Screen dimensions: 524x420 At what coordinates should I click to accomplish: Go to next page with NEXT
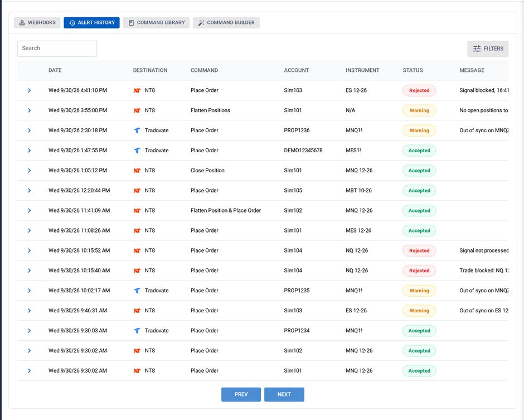tap(284, 394)
